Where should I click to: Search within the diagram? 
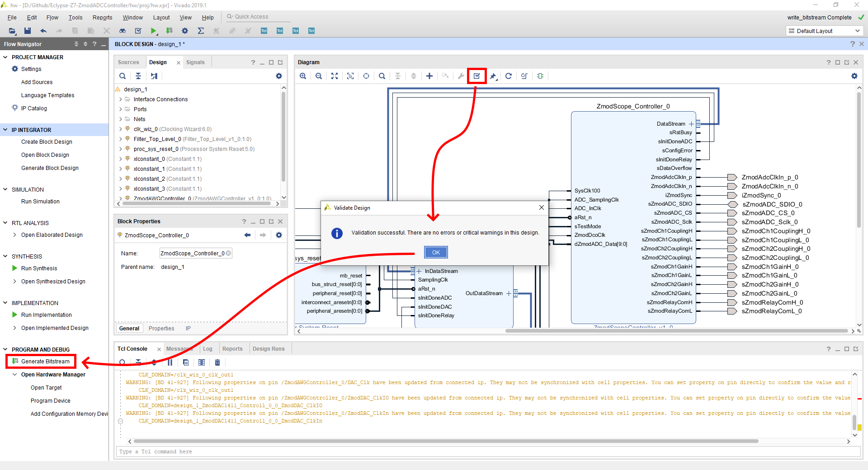click(x=382, y=76)
